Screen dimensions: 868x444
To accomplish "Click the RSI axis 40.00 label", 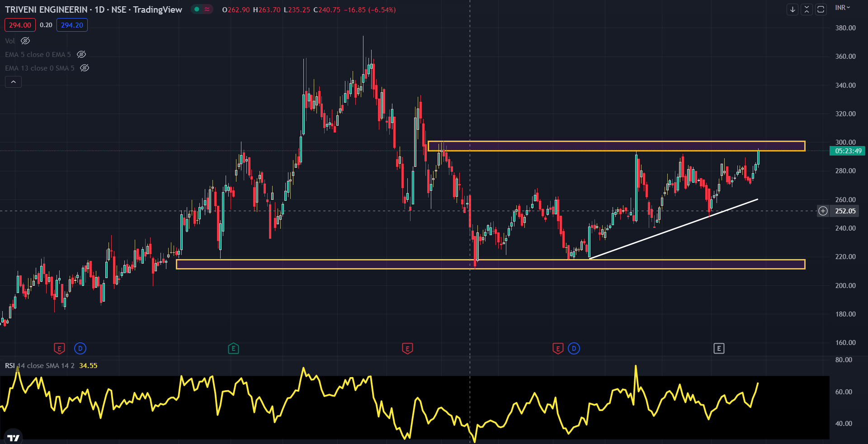I will (x=844, y=424).
